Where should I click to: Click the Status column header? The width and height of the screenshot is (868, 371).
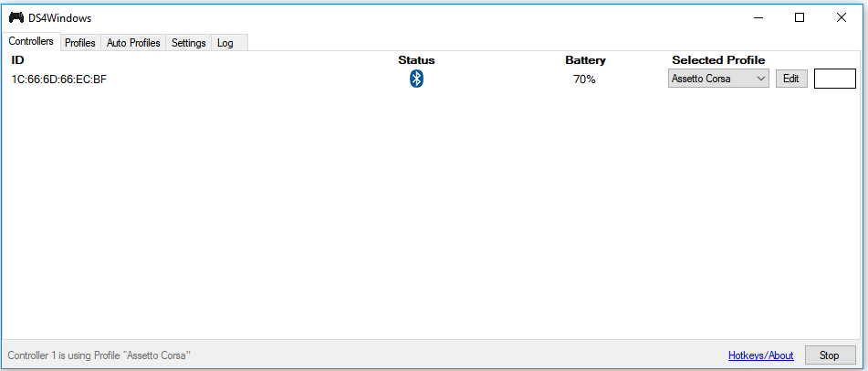(x=416, y=60)
